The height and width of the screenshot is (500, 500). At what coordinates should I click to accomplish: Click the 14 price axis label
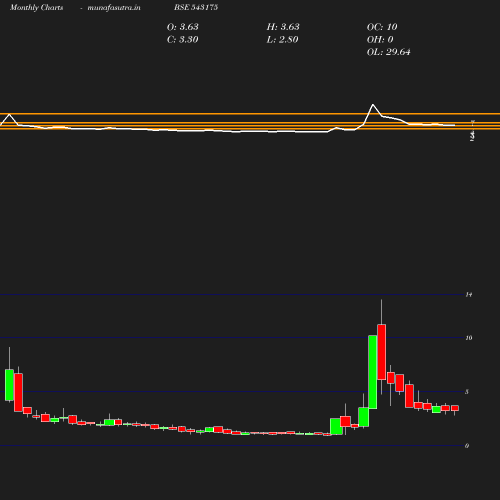click(469, 295)
